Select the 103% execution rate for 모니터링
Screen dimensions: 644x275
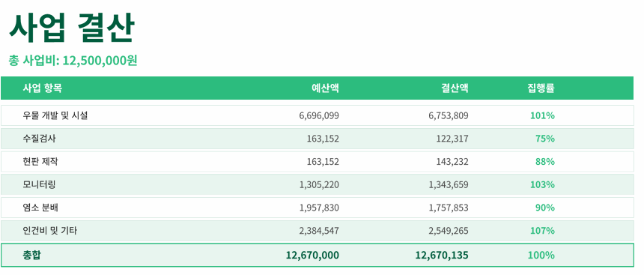pyautogui.click(x=543, y=185)
